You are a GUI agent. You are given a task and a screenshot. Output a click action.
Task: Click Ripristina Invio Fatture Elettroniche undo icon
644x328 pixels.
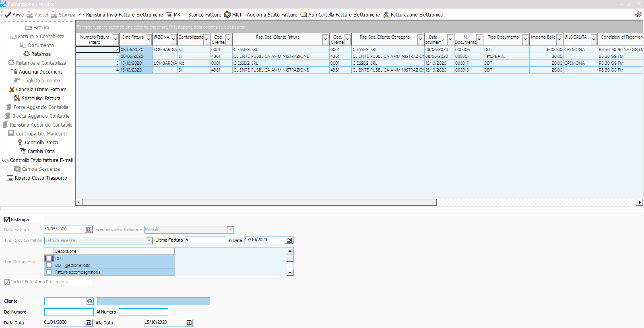(x=81, y=14)
